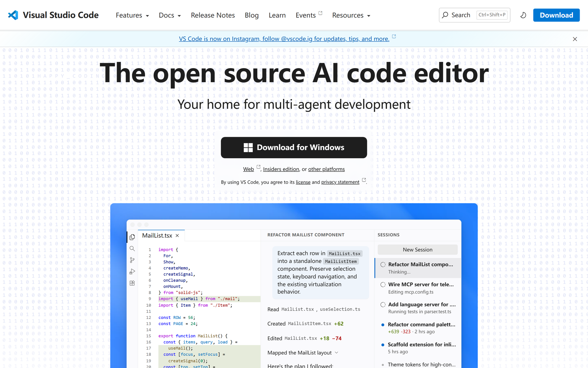Open the Search magnifier icon in activity bar

pos(132,248)
